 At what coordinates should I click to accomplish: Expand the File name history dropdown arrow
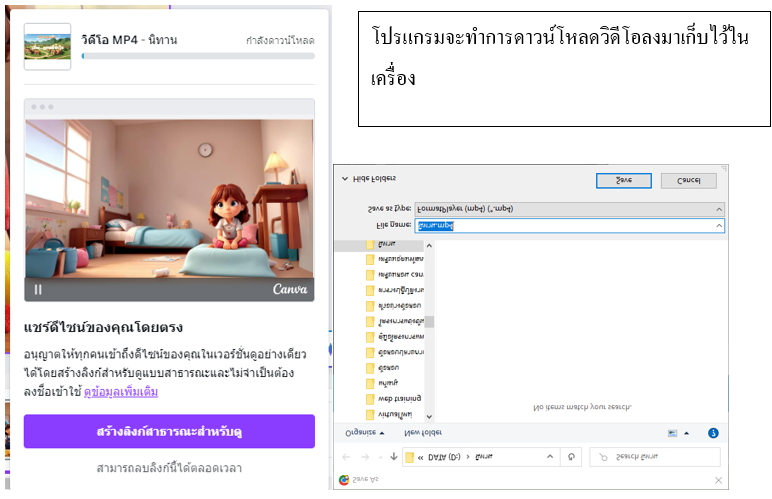pos(719,225)
